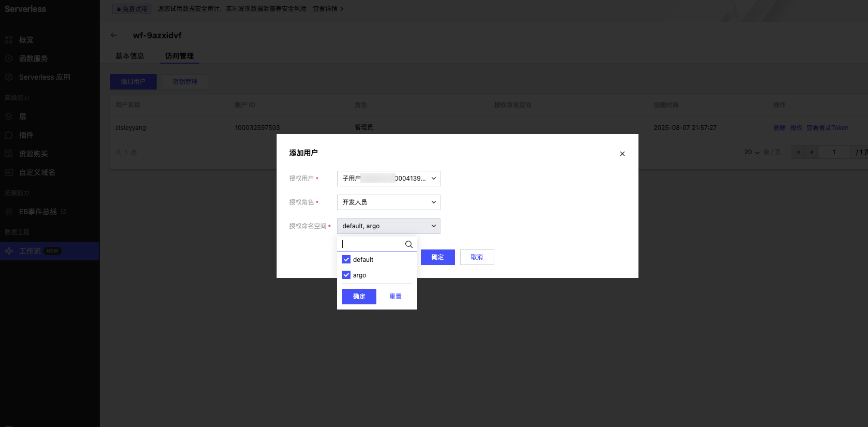Click account ID 100032597503 in table

[257, 128]
